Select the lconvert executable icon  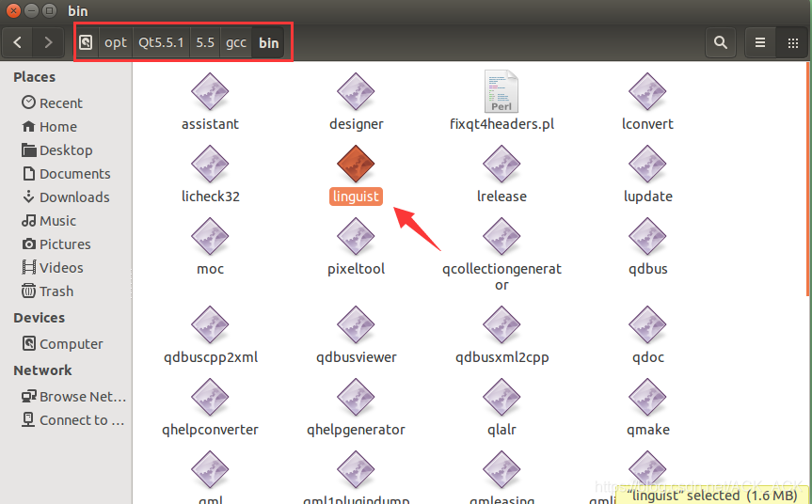point(647,91)
